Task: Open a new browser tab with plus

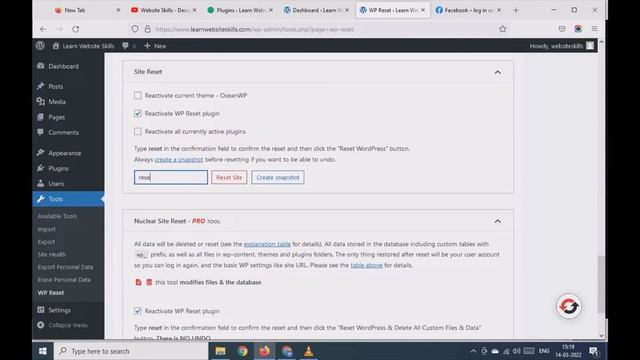Action: coord(516,10)
